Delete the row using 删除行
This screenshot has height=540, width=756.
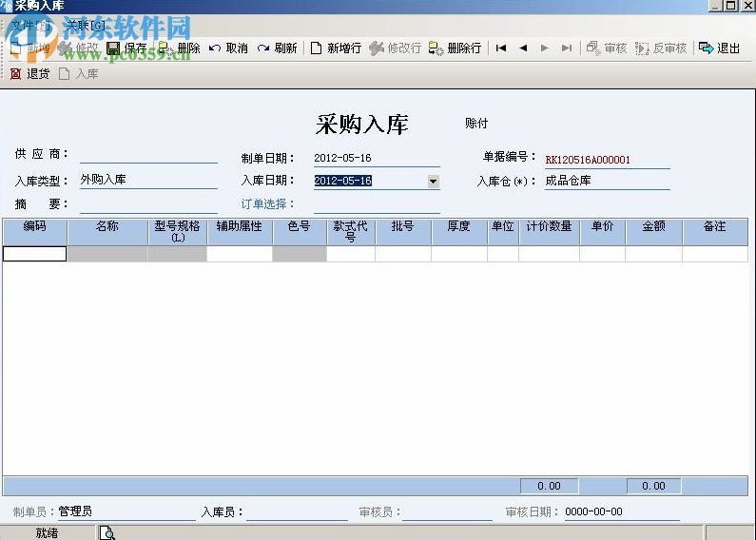pos(455,48)
